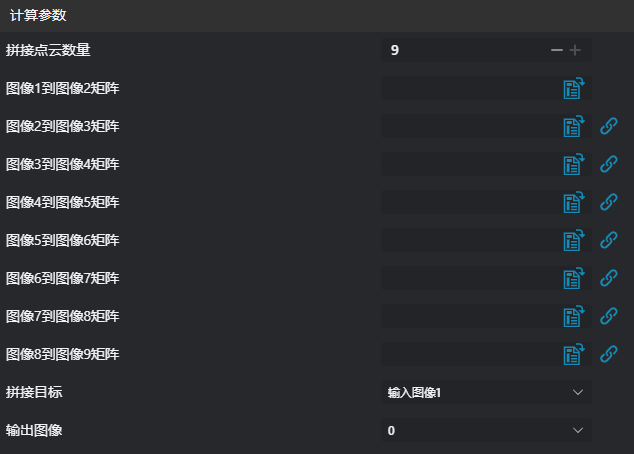
Task: Click link icon beside 图像5到图像6矩阵
Action: click(608, 240)
